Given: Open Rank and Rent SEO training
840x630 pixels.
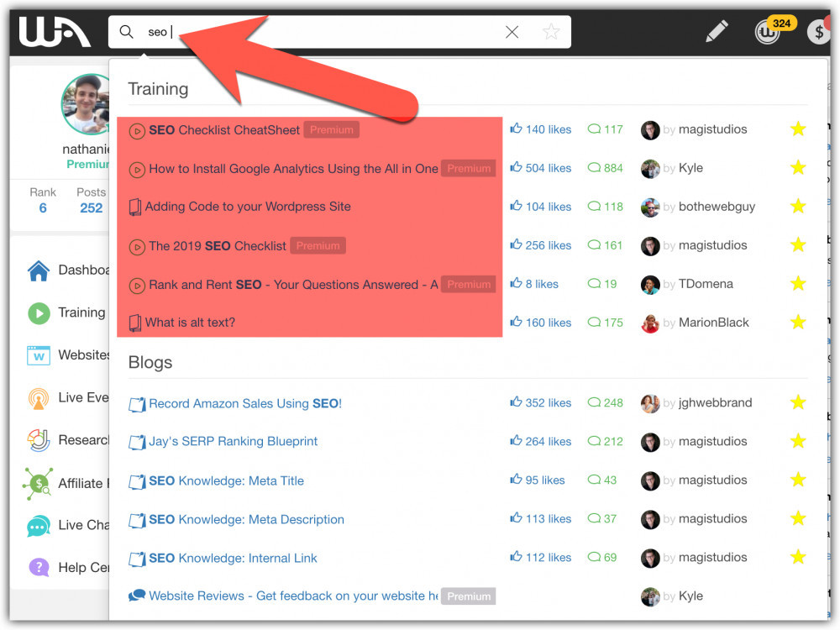Looking at the screenshot, I should [x=293, y=285].
